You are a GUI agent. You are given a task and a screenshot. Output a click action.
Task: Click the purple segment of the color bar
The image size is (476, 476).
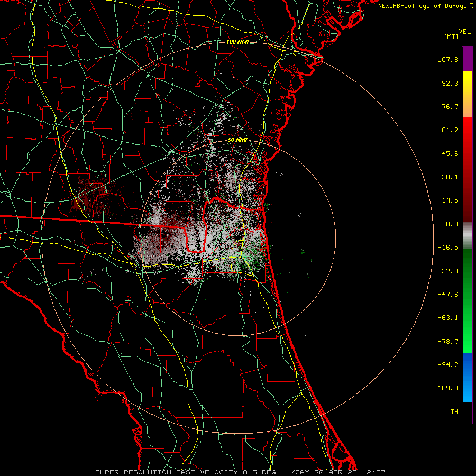pos(467,59)
